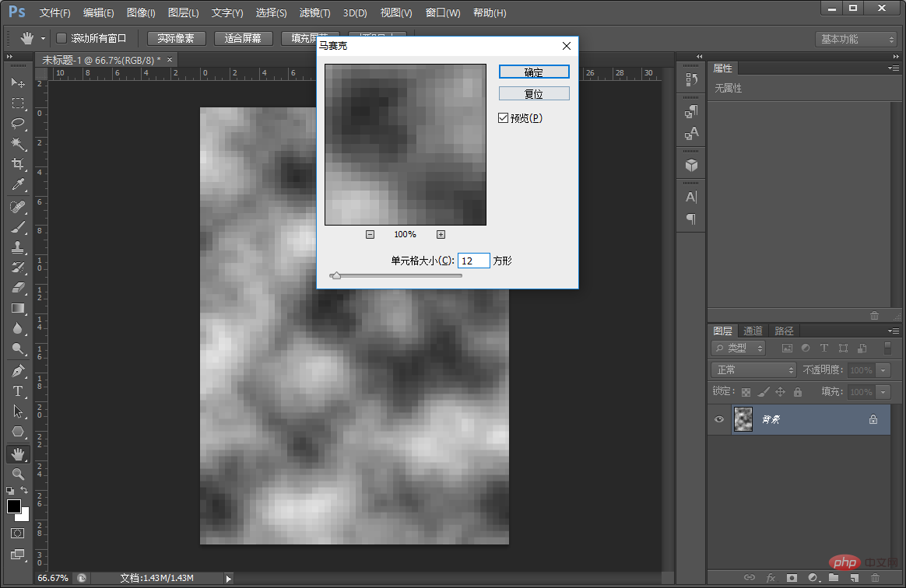The image size is (906, 588).
Task: Choose the Horizontal Type tool
Action: tap(18, 391)
